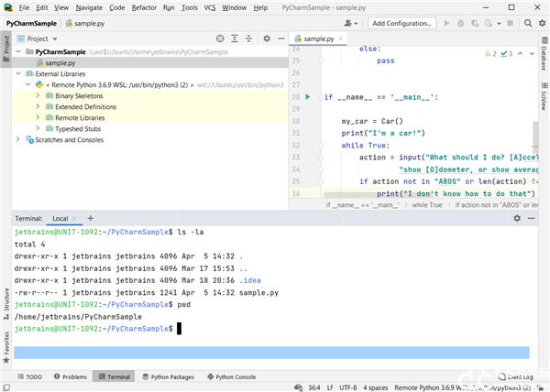Close the sample.py editor tab
The image size is (550, 392).
coord(340,38)
